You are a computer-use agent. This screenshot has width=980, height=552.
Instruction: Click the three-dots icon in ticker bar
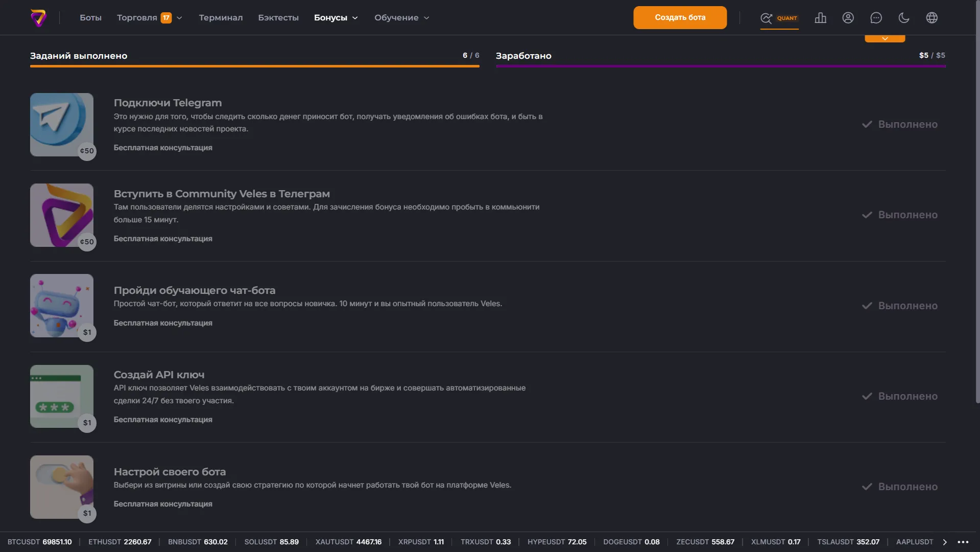click(x=963, y=542)
